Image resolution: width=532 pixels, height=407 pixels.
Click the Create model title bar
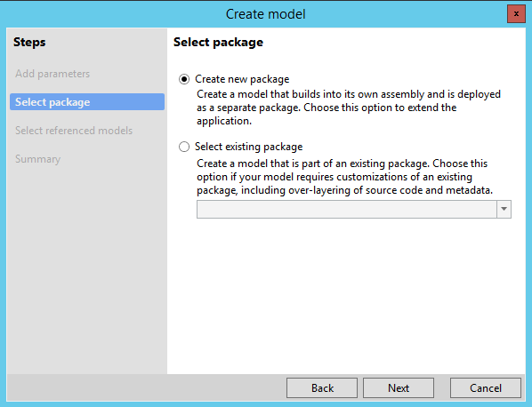[266, 14]
